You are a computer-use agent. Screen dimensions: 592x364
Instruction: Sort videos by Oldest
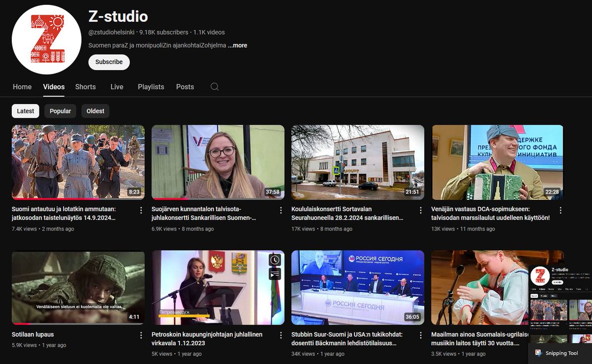[95, 111]
